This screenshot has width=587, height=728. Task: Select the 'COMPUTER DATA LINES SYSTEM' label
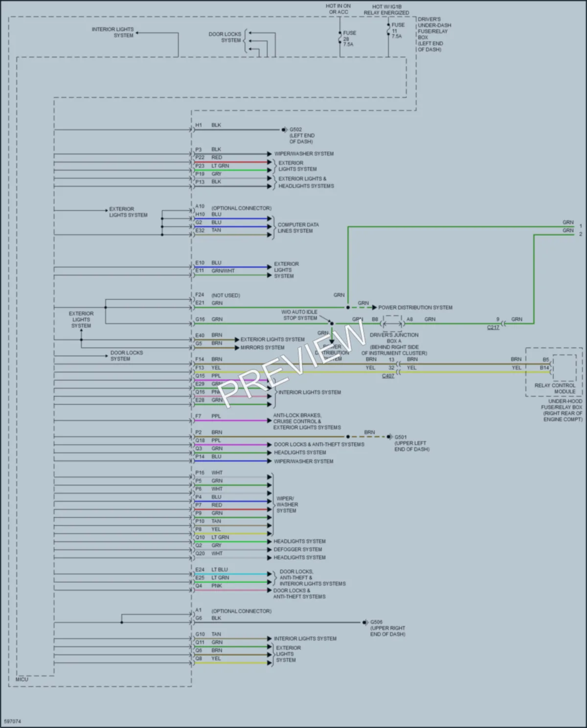298,228
